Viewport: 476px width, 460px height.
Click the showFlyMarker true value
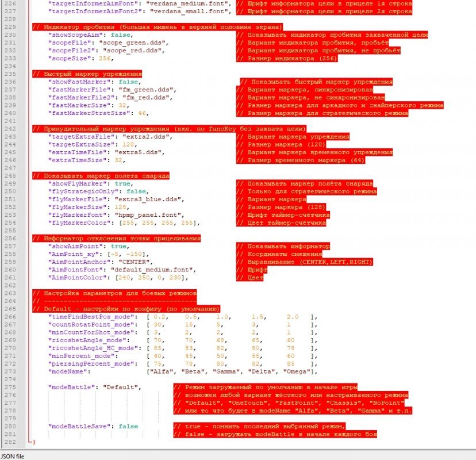tap(123, 183)
